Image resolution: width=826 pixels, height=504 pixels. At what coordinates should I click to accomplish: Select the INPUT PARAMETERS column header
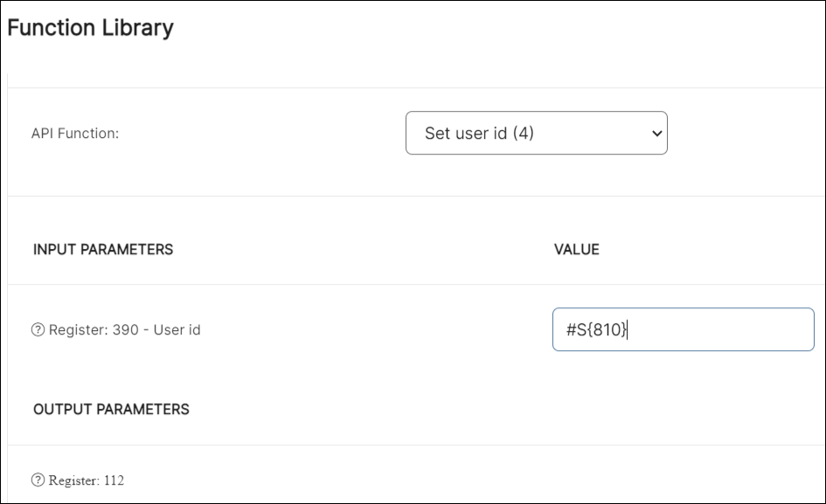(103, 250)
